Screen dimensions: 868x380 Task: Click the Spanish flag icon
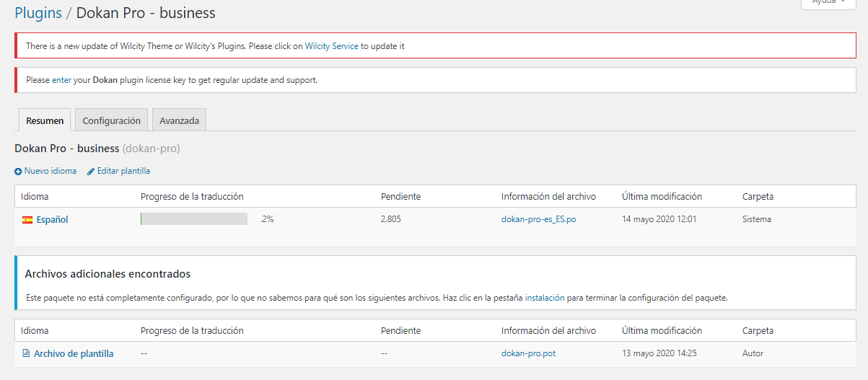(27, 220)
